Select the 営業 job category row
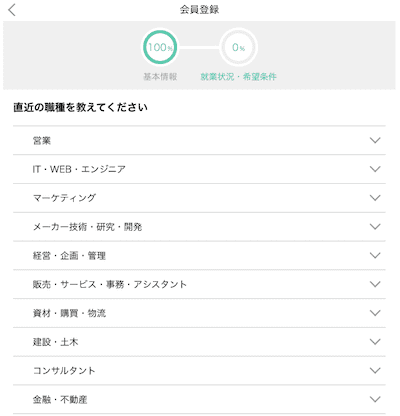400x416 pixels. click(x=199, y=140)
